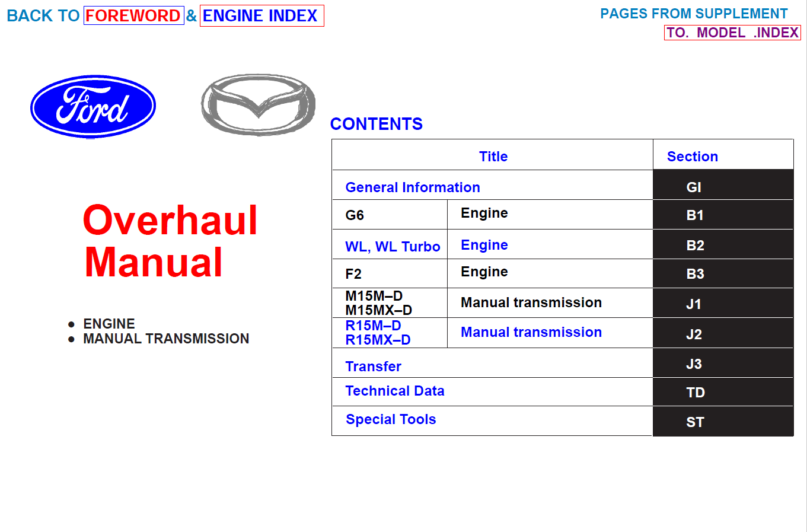The height and width of the screenshot is (532, 807).
Task: Open WL, WL Turbo engine entry
Action: point(393,247)
